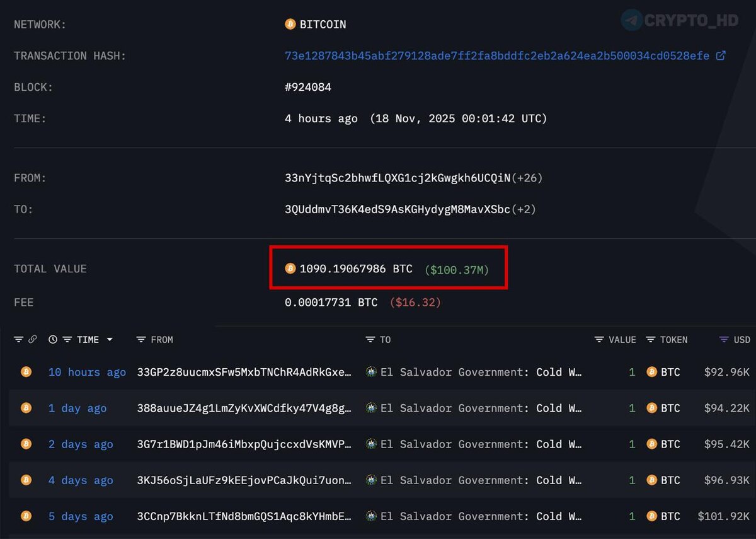This screenshot has height=539, width=756.
Task: Filter the TO column
Action: [370, 339]
